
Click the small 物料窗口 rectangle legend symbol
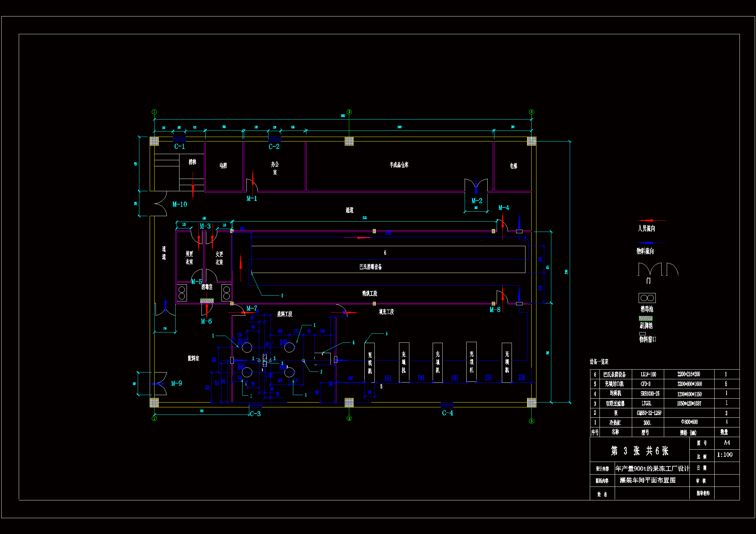(x=642, y=334)
